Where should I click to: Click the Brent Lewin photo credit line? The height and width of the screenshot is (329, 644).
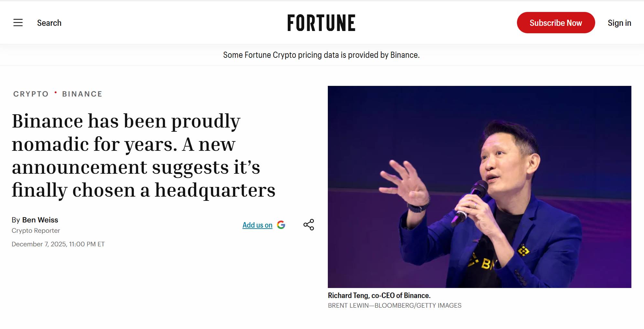pos(394,305)
